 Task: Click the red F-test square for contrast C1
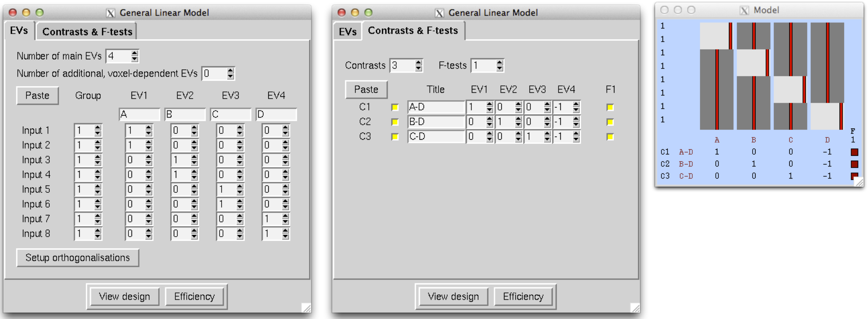pos(854,152)
